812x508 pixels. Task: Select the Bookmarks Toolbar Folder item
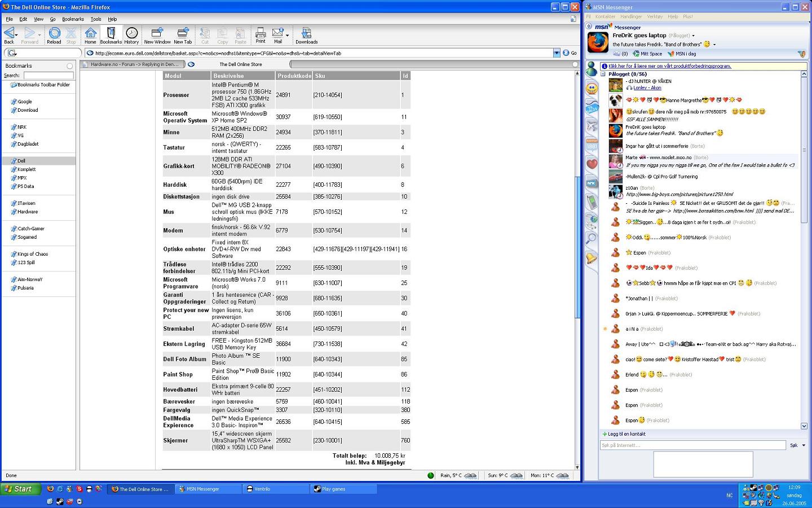[x=43, y=85]
